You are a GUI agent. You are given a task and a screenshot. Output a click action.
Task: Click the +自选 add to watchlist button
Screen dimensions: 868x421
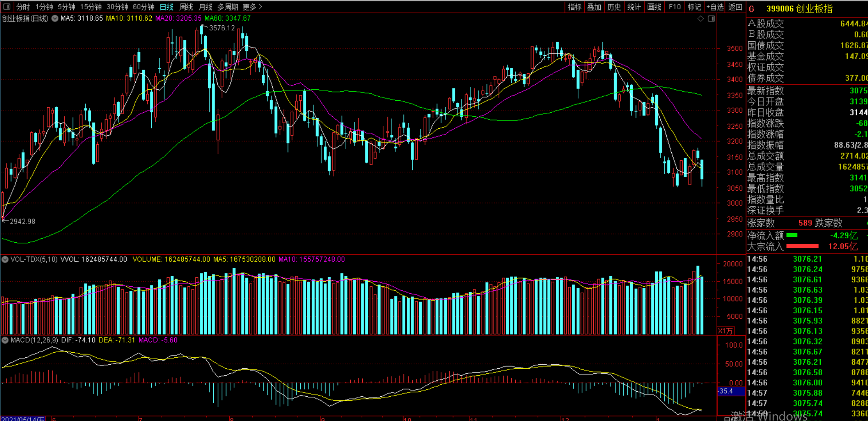tap(715, 7)
